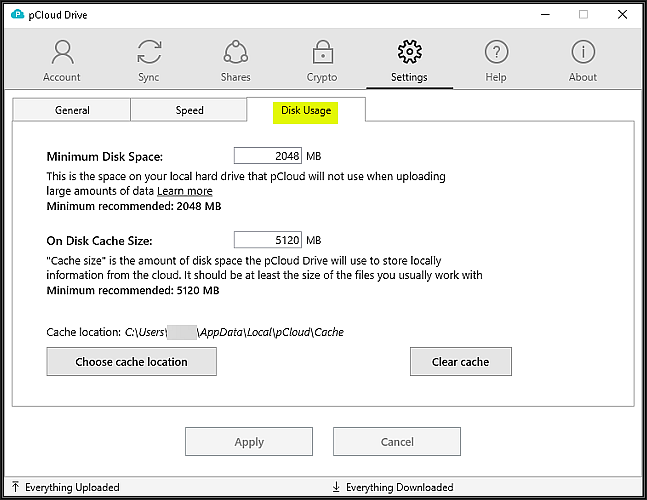The image size is (647, 500).
Task: Click the download arrow status icon
Action: pos(336,487)
